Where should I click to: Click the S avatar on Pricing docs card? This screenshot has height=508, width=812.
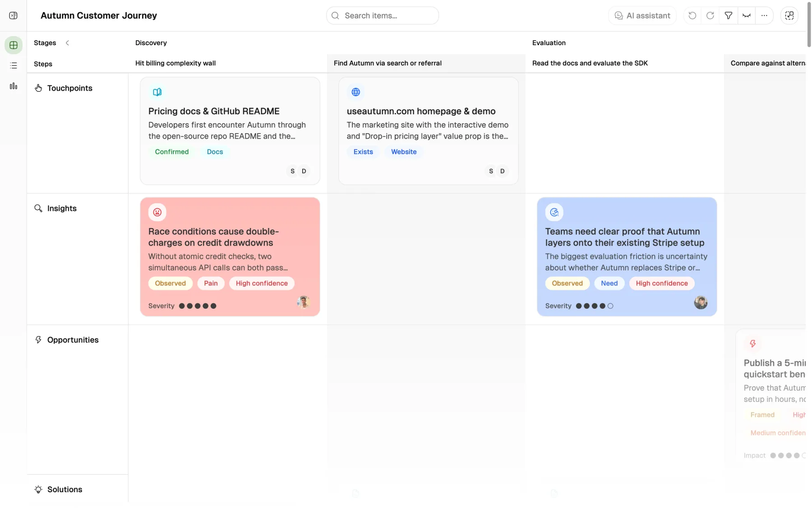[x=292, y=171]
